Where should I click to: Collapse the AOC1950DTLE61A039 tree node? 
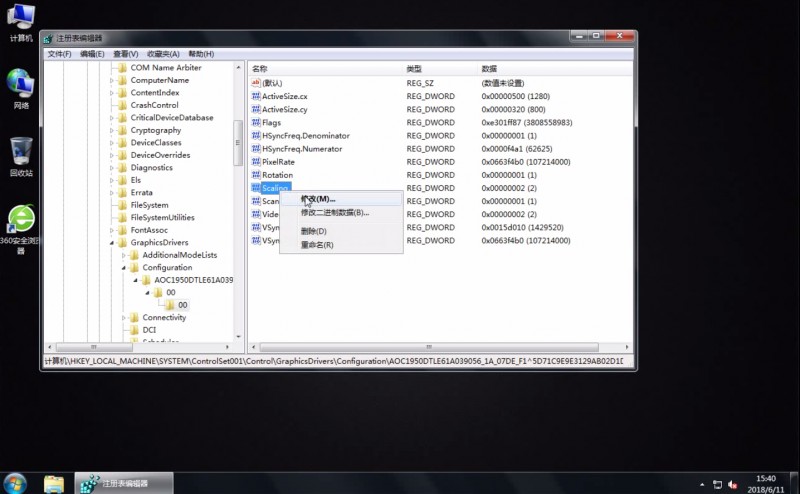pyautogui.click(x=136, y=280)
